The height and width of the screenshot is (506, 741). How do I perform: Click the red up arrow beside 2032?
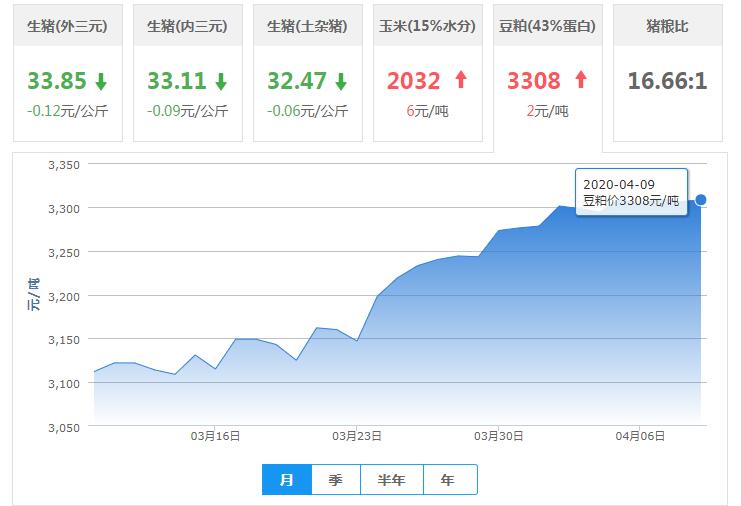tap(461, 81)
